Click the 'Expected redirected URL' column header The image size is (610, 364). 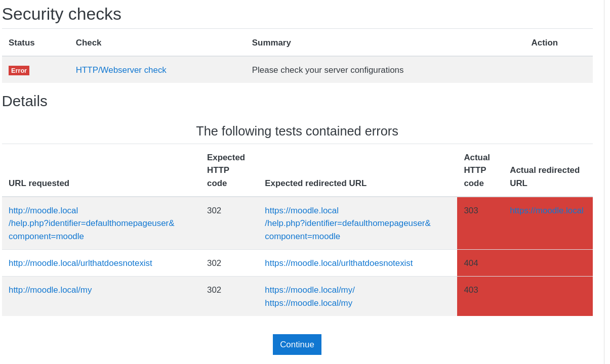coord(315,183)
